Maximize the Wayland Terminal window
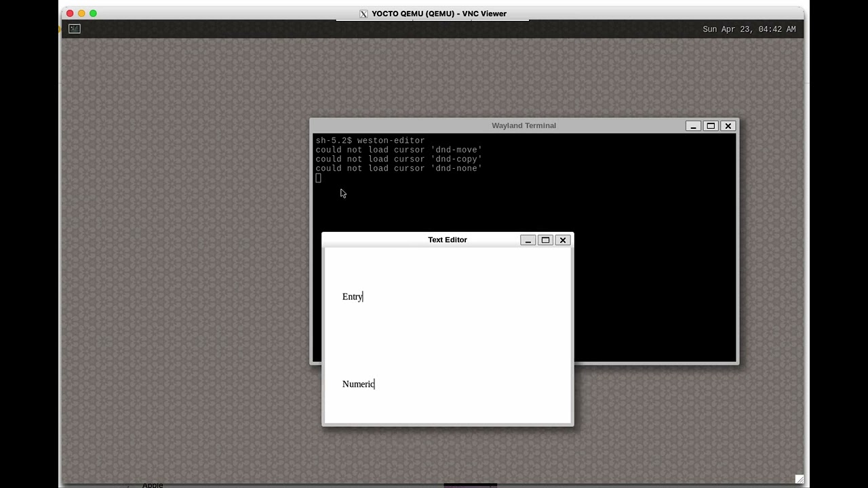The width and height of the screenshot is (868, 488). click(x=711, y=125)
